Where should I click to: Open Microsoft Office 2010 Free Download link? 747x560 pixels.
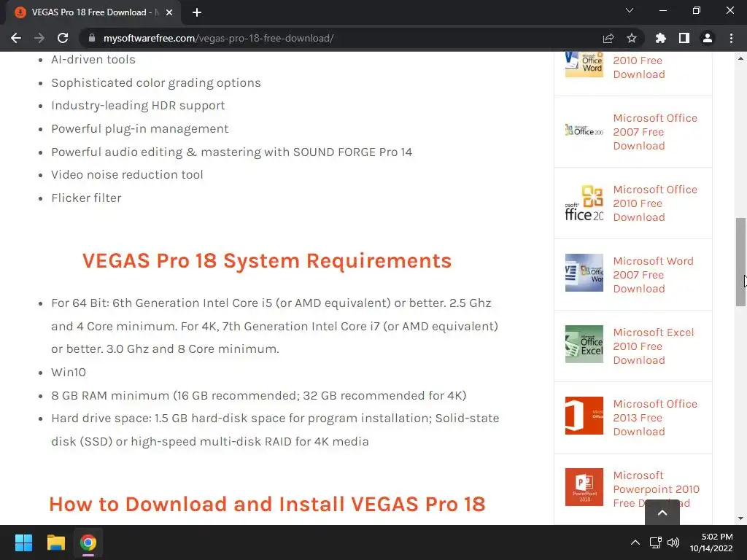(x=655, y=203)
